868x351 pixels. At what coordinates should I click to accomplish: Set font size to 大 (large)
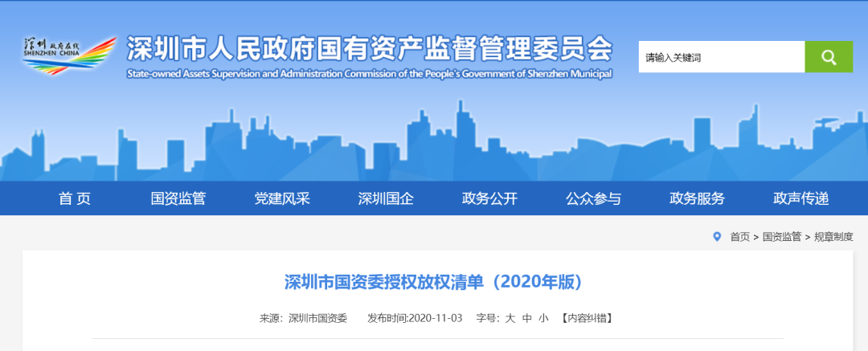click(510, 318)
